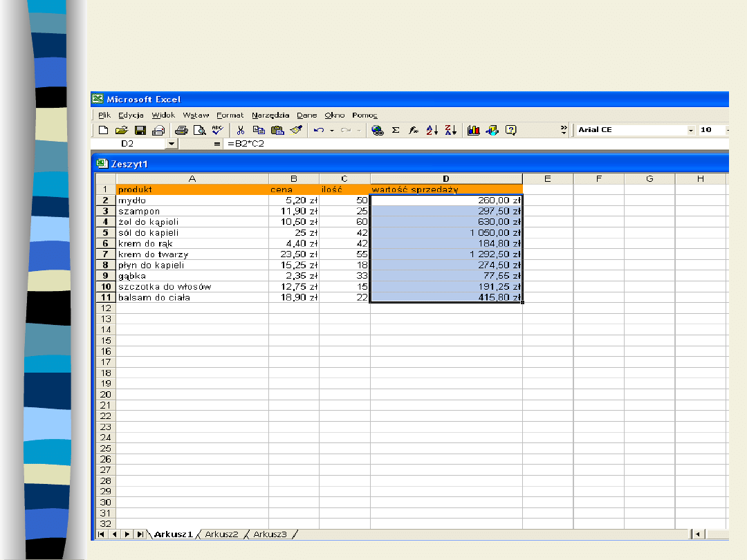This screenshot has width=747, height=560.
Task: Click the Print icon in the toolbar
Action: point(181,130)
